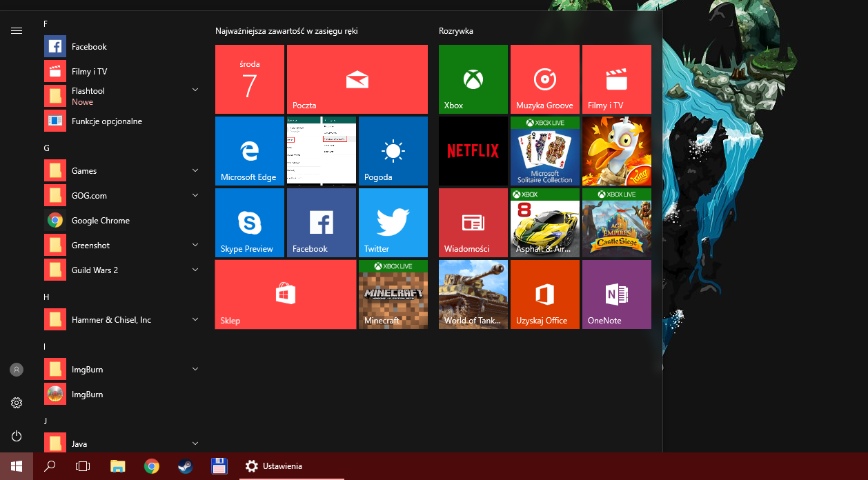
Task: Expand the Start menu hamburger navigation
Action: pos(17,30)
